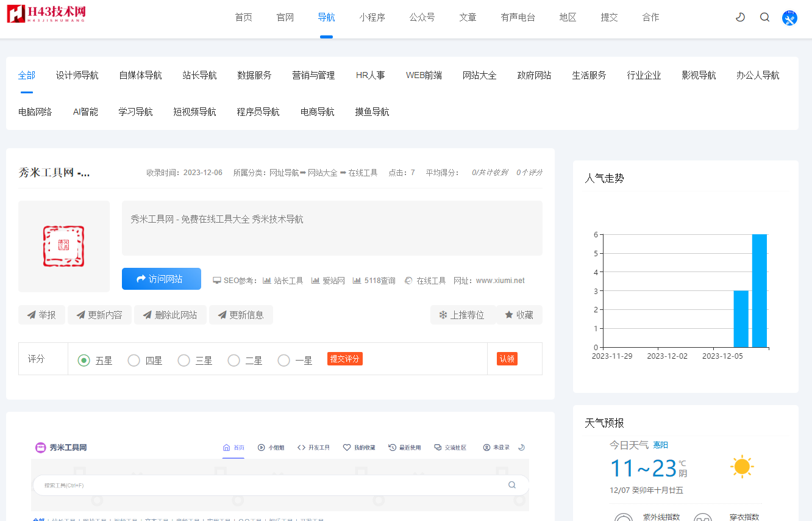Click the H43技术网 site logo
This screenshot has width=812, height=521.
[46, 13]
